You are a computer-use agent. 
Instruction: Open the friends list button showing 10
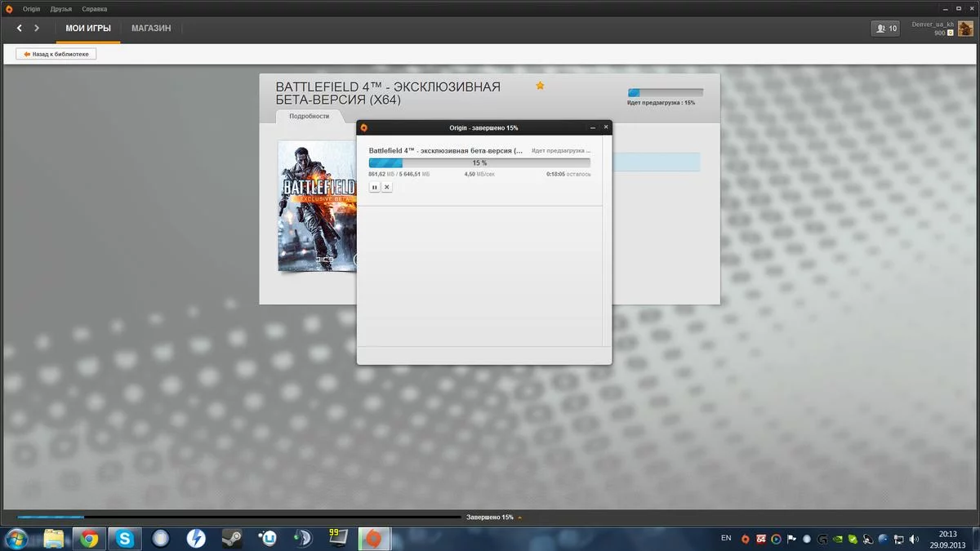886,29
